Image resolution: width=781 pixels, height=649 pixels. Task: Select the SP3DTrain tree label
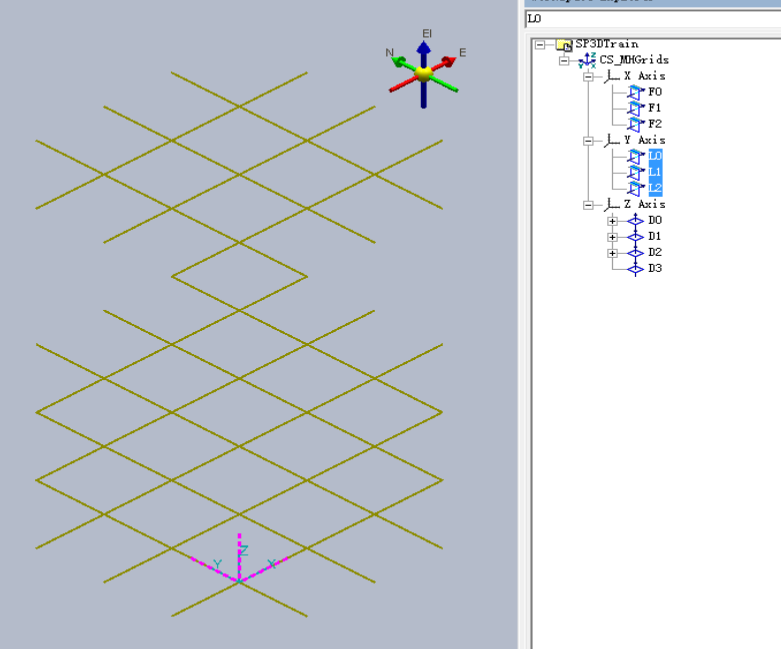pos(607,44)
